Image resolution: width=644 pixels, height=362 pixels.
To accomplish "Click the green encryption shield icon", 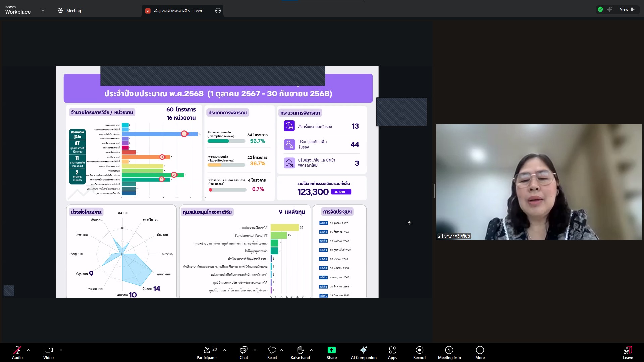I will point(600,9).
